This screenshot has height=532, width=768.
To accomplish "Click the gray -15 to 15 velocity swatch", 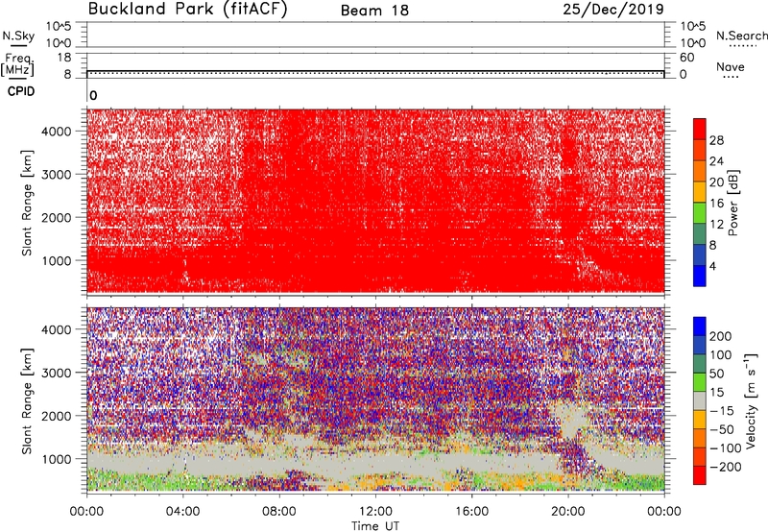I will (x=700, y=401).
